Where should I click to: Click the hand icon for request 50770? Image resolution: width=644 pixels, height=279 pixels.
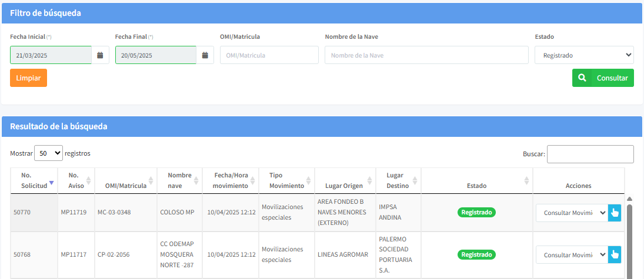point(615,213)
